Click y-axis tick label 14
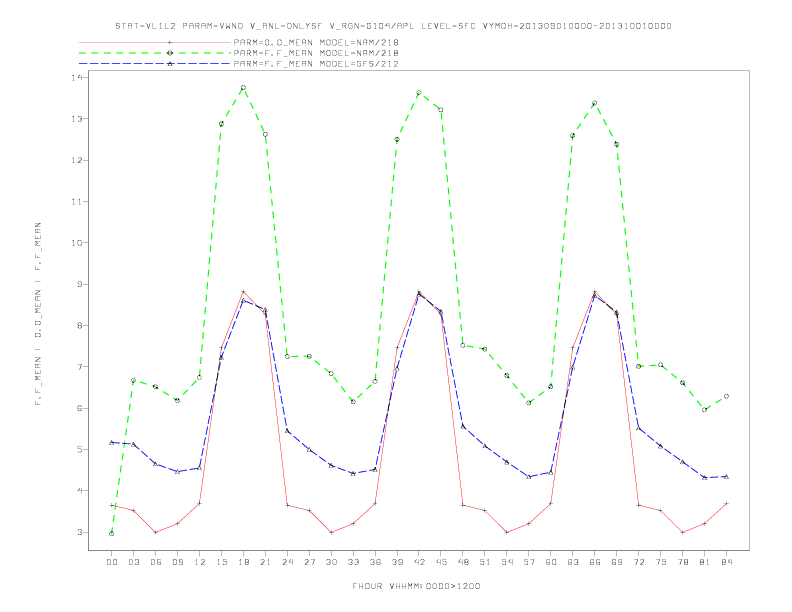Screen dimensions: 792x612 click(x=77, y=77)
